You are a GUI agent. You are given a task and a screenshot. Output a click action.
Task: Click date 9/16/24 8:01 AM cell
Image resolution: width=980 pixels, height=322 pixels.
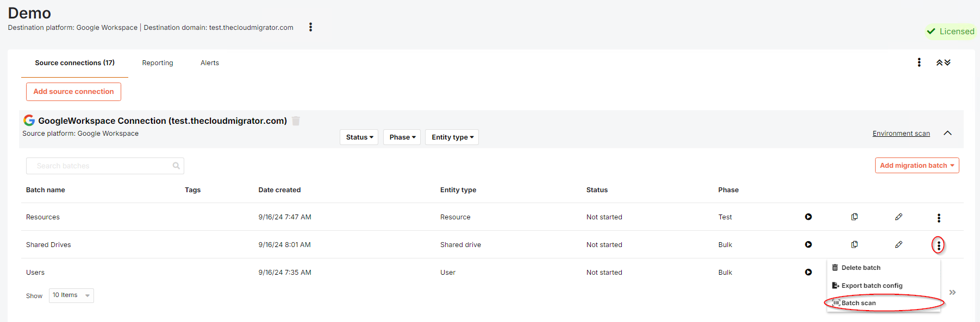284,245
